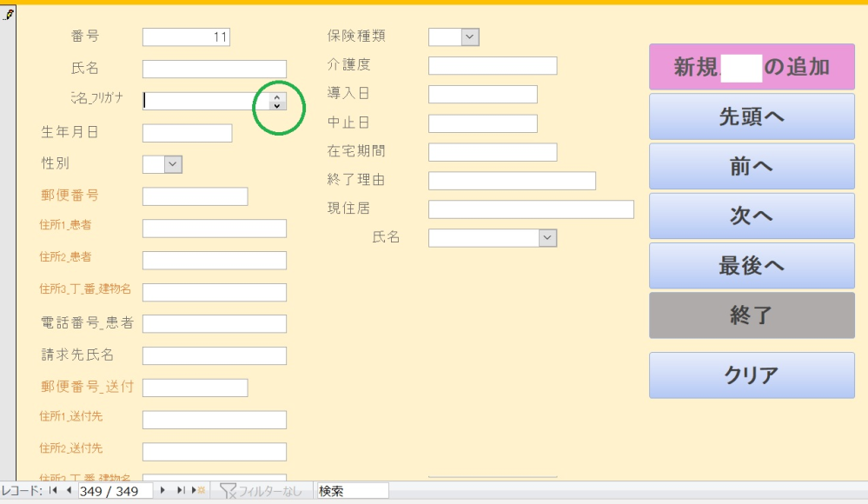Click the 電話番号_患者 input field

(x=215, y=324)
